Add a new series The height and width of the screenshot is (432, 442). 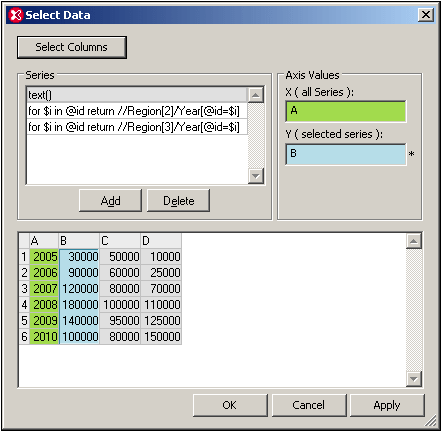tap(110, 201)
